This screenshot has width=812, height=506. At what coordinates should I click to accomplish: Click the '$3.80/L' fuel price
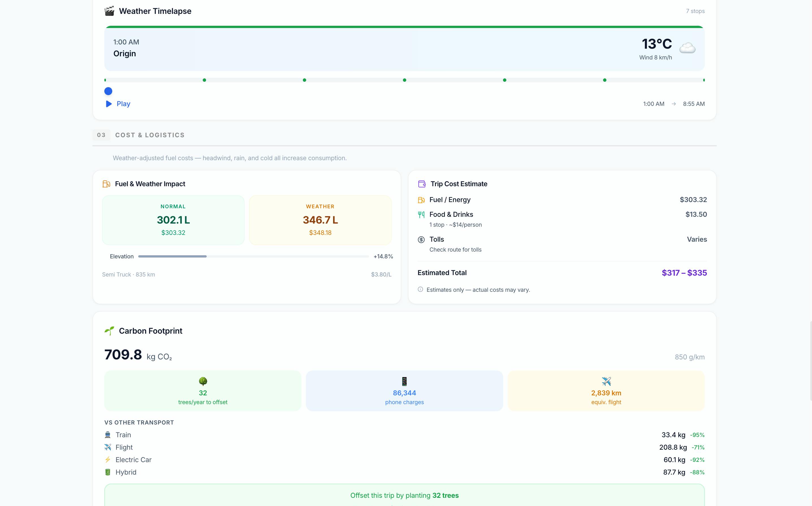[381, 275]
